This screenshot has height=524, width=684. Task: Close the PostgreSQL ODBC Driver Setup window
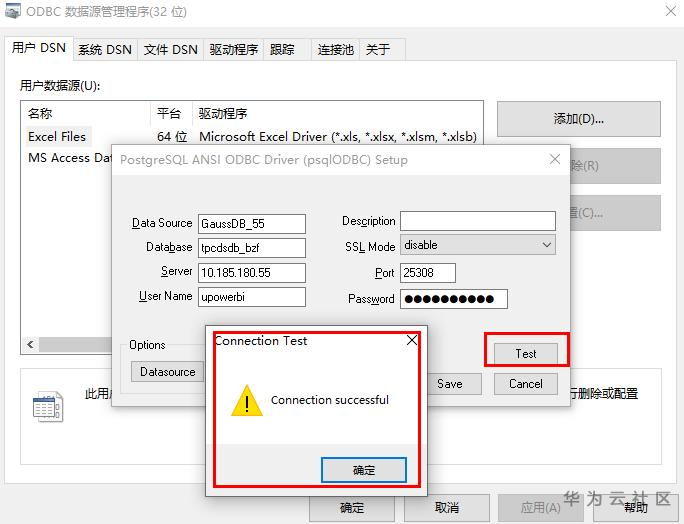(555, 159)
